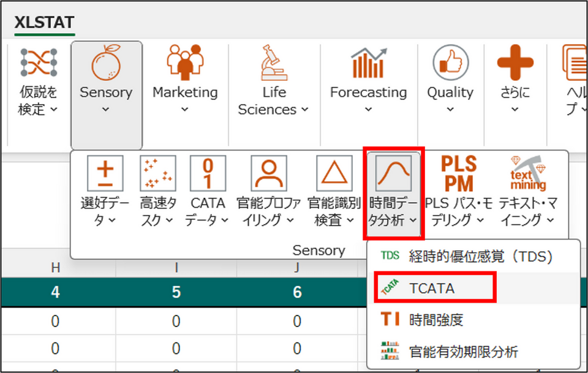The height and width of the screenshot is (373, 588).
Task: Click the ヘルプ document icon
Action: click(575, 62)
